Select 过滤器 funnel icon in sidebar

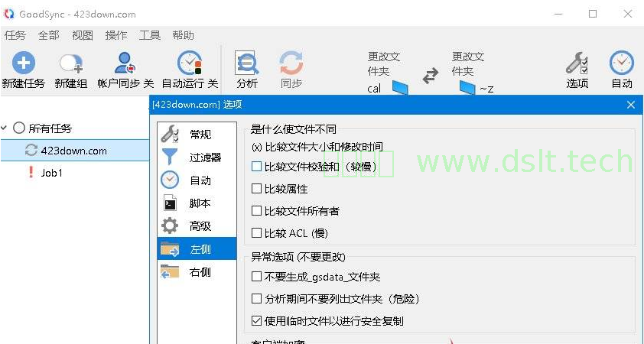click(x=170, y=157)
